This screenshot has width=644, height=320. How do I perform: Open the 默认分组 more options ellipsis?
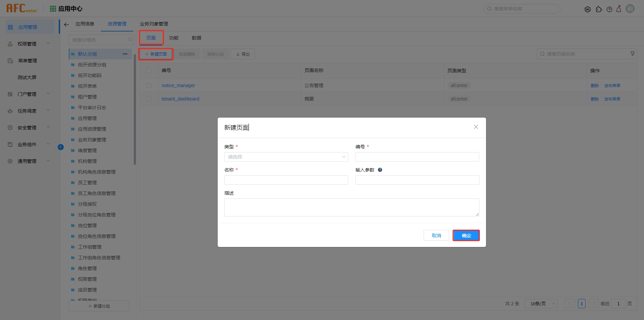[125, 54]
